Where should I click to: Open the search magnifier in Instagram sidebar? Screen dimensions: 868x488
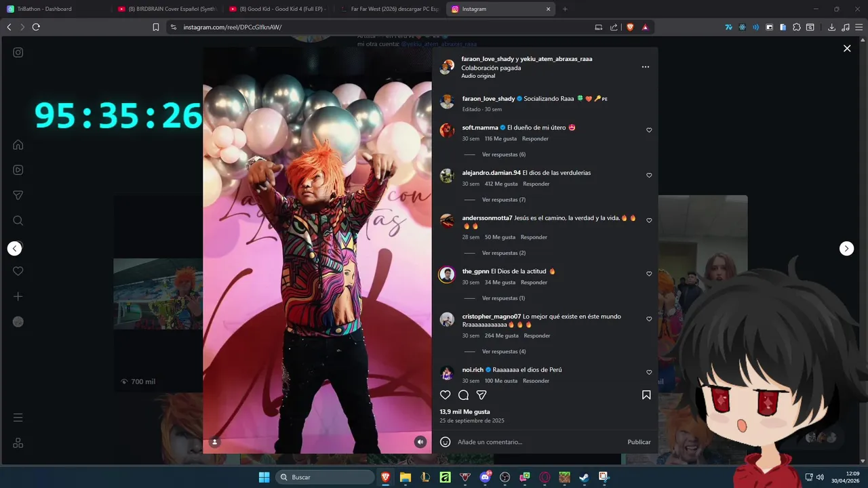[x=18, y=220]
